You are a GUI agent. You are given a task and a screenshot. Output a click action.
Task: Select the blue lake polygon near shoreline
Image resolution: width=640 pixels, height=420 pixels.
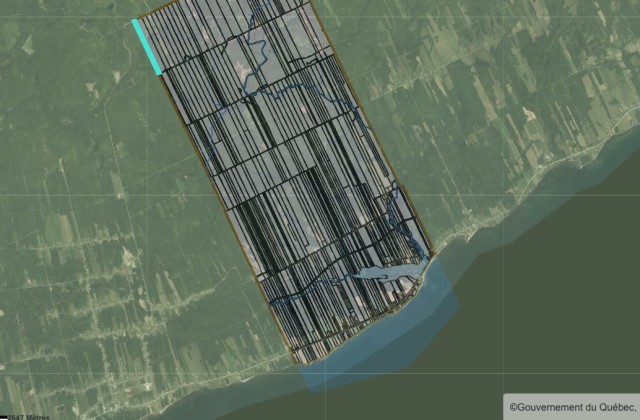point(388,273)
